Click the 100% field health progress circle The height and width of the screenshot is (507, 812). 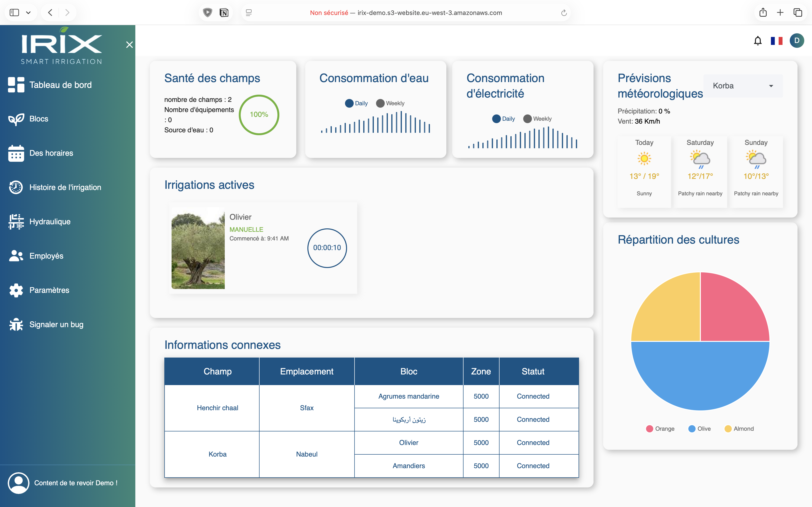(x=259, y=115)
